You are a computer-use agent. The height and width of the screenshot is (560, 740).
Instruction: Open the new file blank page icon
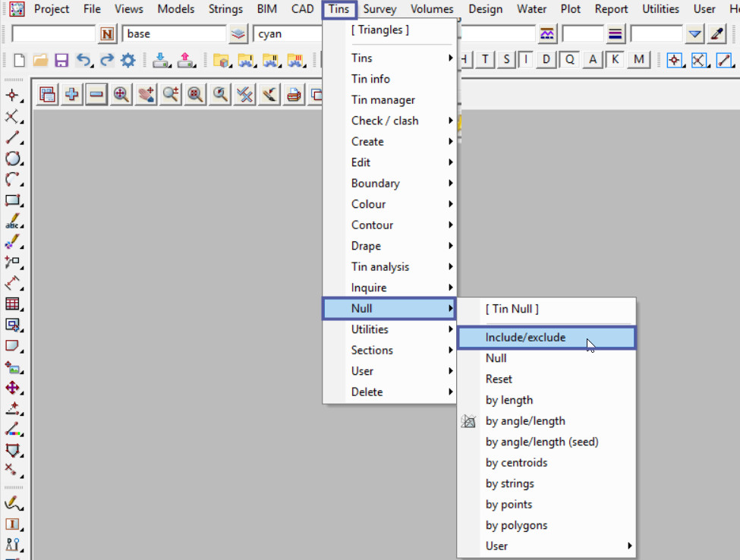[20, 61]
